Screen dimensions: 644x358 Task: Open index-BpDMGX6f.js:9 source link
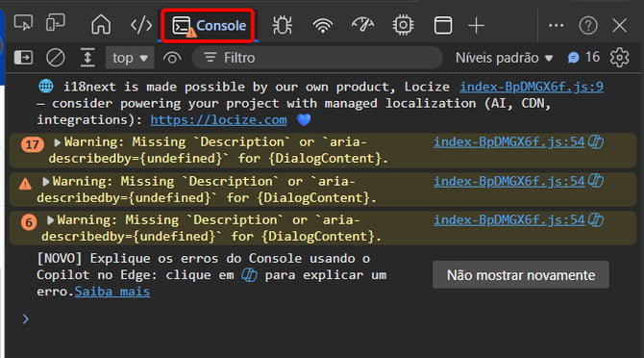tap(532, 87)
